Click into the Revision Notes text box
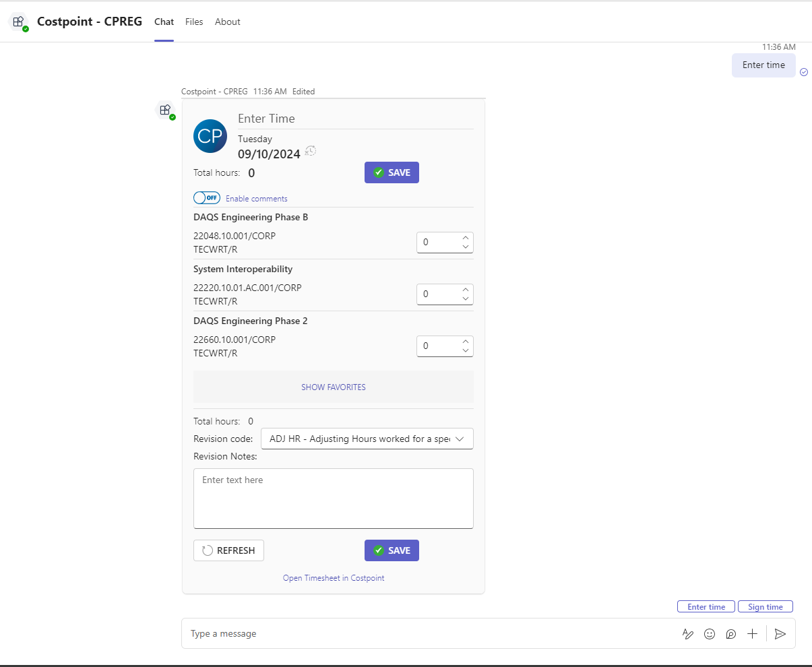Screen dimensions: 812x667 coord(334,499)
